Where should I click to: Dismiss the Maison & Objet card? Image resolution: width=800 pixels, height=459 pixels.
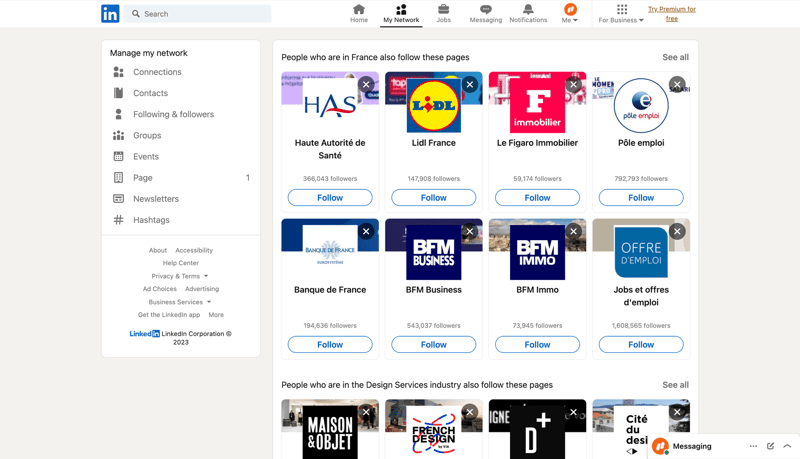click(x=366, y=412)
